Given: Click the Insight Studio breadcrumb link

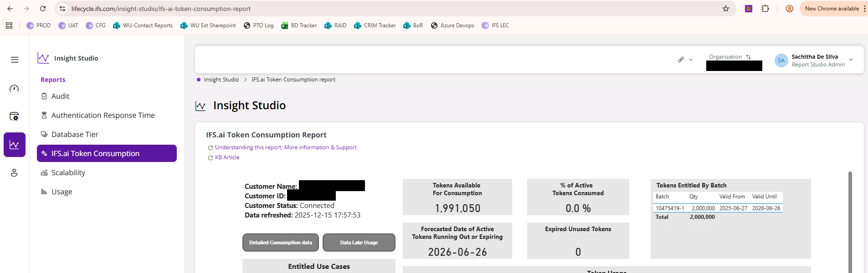Looking at the screenshot, I should click(221, 80).
